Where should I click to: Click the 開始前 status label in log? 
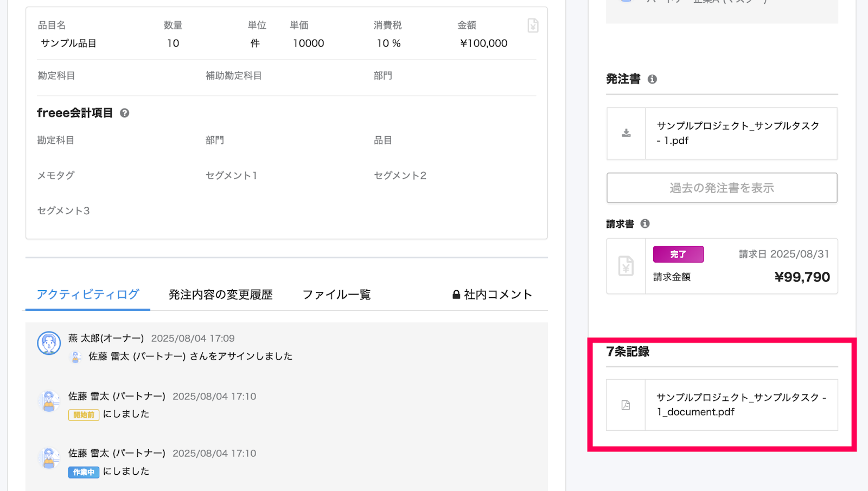click(x=84, y=415)
